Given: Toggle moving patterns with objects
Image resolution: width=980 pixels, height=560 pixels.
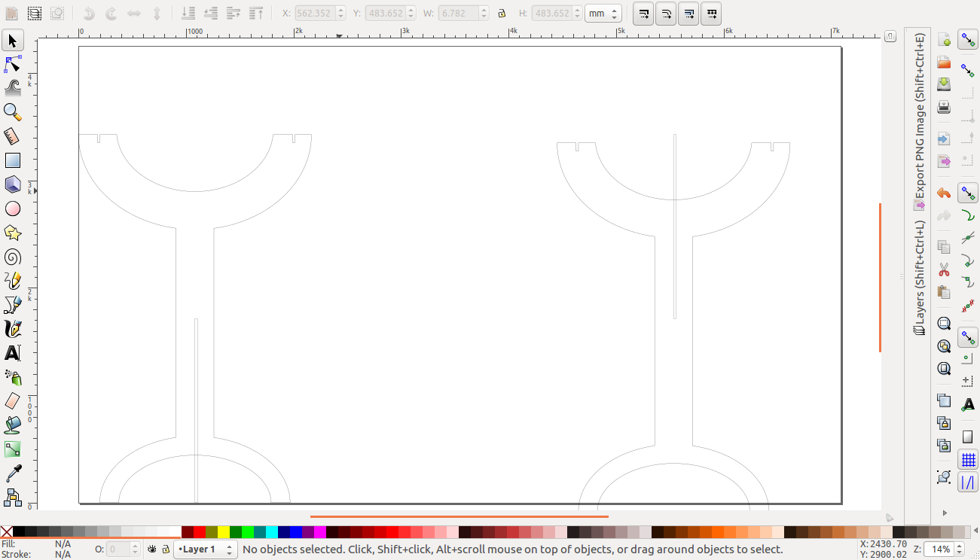Looking at the screenshot, I should (711, 14).
